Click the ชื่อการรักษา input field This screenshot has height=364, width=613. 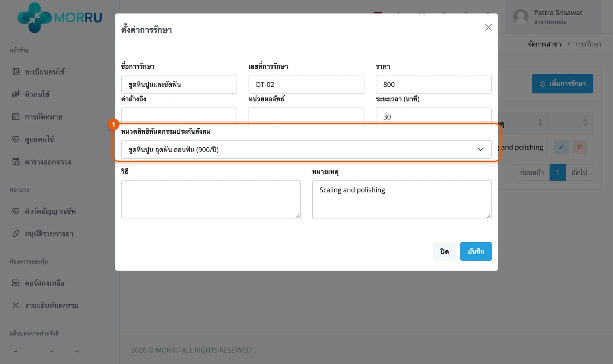(x=179, y=84)
